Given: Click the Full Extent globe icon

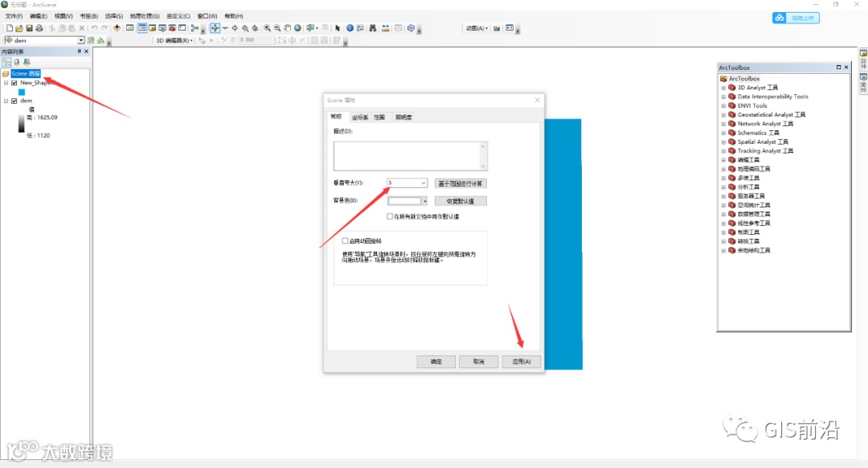Looking at the screenshot, I should click(298, 27).
